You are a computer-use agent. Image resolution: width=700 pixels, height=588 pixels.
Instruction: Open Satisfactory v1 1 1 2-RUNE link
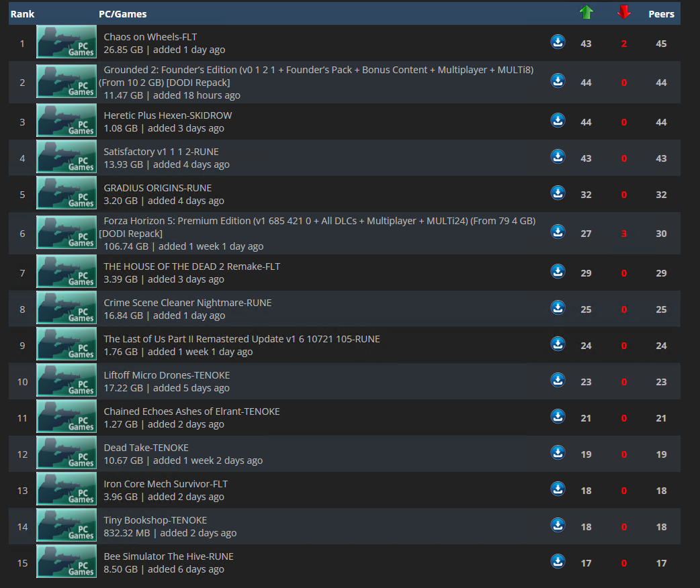click(x=161, y=152)
